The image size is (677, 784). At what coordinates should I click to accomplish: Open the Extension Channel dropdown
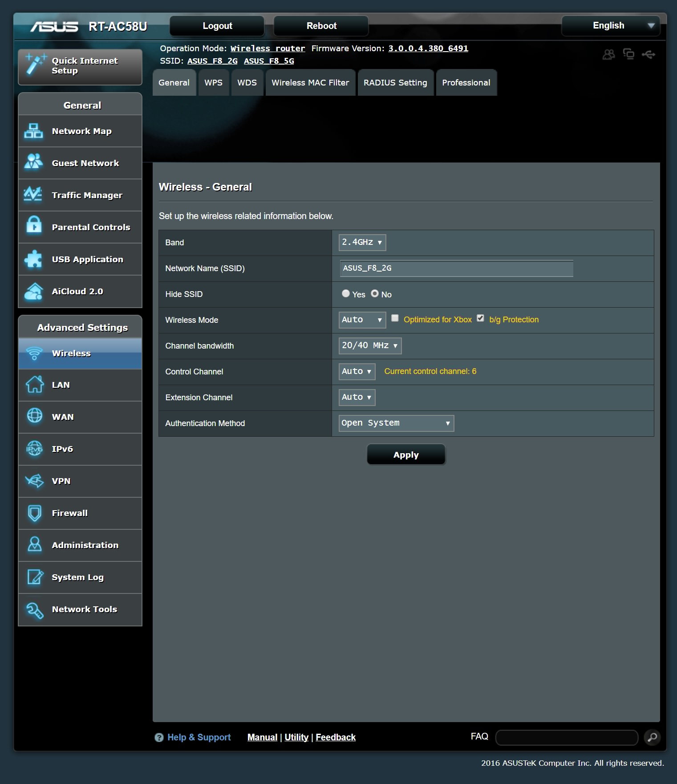pos(357,397)
